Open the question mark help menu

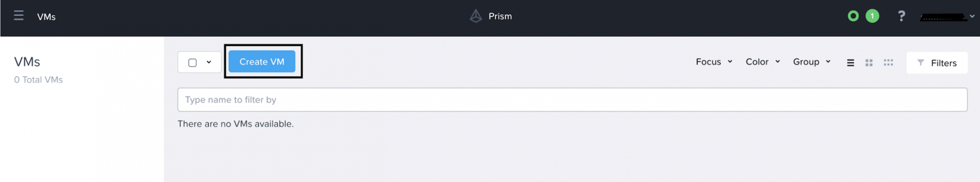tap(901, 16)
